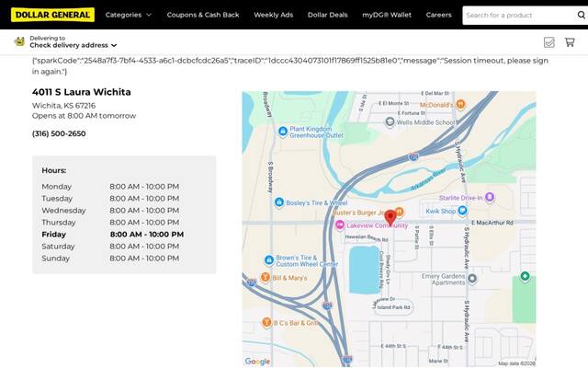Click the Session timeout error message

[x=290, y=65]
